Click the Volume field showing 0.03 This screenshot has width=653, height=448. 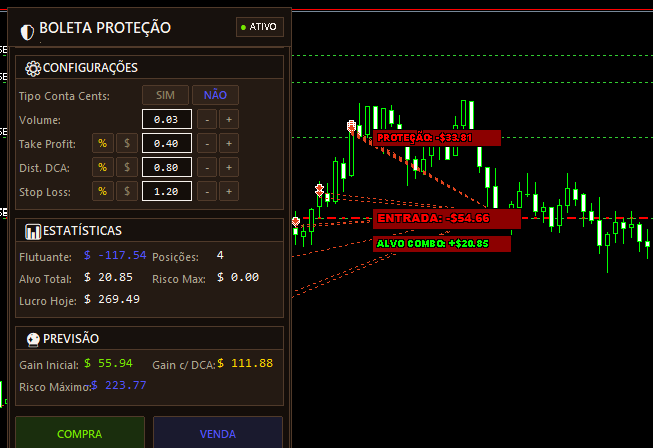[x=167, y=119]
